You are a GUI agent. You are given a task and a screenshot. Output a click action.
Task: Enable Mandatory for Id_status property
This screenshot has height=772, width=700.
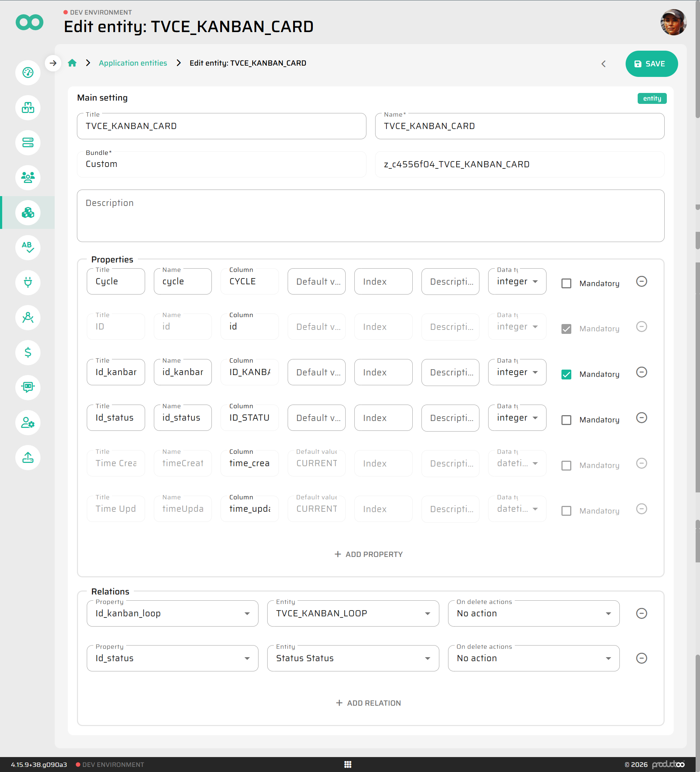[x=566, y=420]
